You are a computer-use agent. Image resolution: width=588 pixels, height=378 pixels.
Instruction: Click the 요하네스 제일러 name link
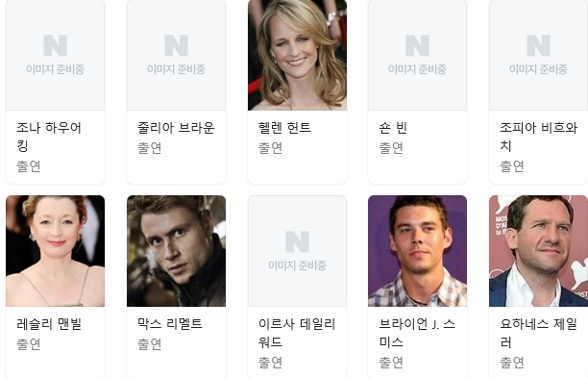pos(538,333)
